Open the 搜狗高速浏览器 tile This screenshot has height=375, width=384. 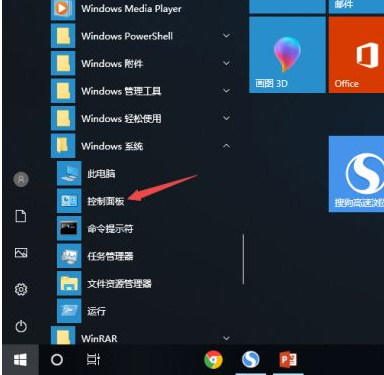tap(356, 174)
